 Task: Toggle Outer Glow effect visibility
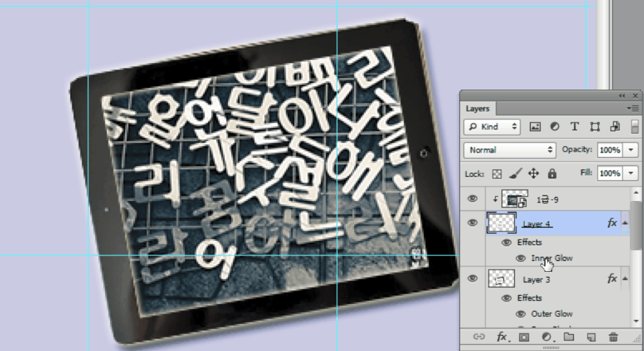pyautogui.click(x=521, y=314)
